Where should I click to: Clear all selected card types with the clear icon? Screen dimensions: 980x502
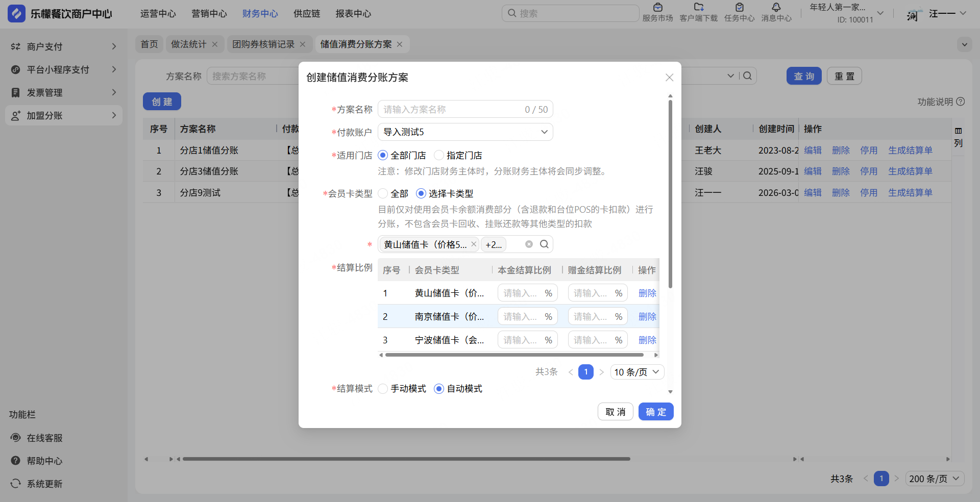[x=529, y=244]
